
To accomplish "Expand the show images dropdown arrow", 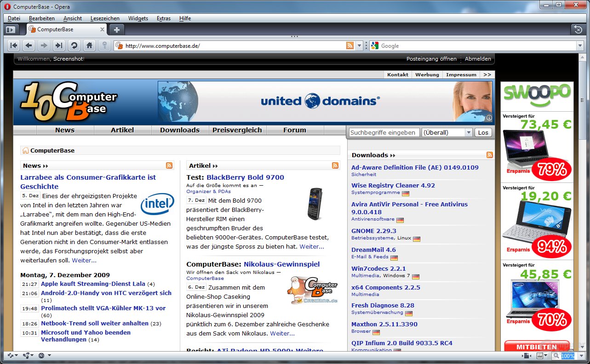I will [x=546, y=356].
